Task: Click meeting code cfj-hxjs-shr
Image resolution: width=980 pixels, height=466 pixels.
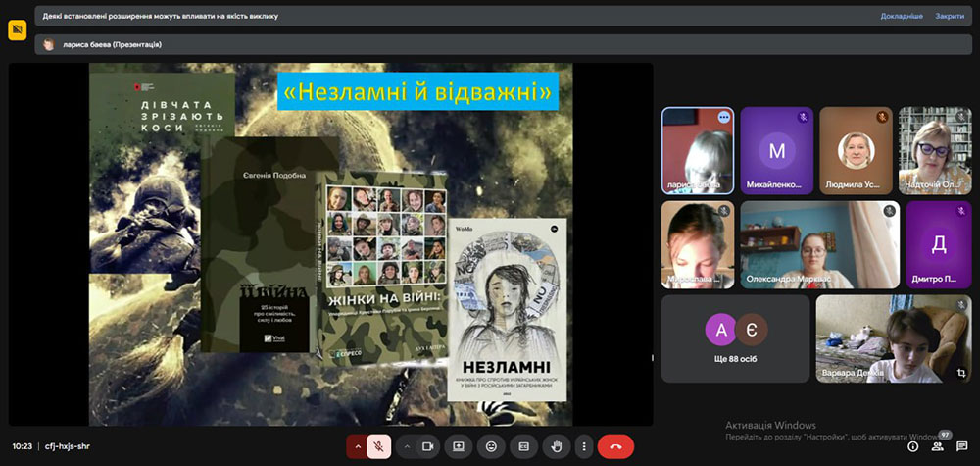Action: point(67,446)
